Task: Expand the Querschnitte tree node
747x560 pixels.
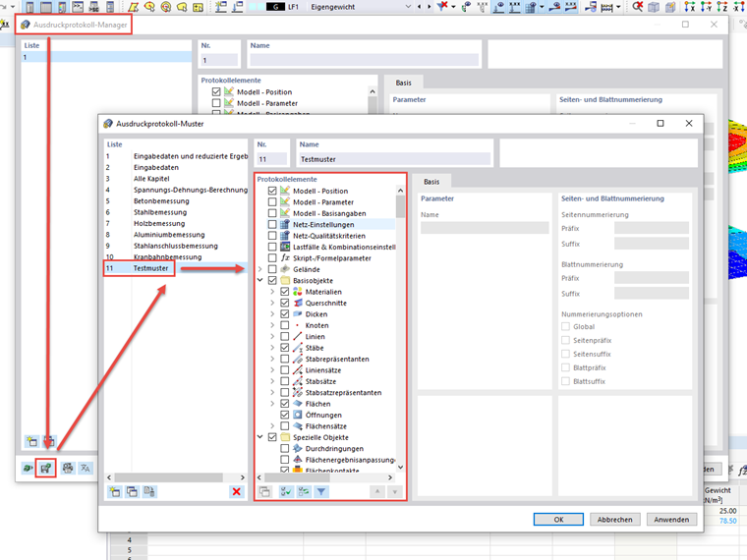Action: 272,303
